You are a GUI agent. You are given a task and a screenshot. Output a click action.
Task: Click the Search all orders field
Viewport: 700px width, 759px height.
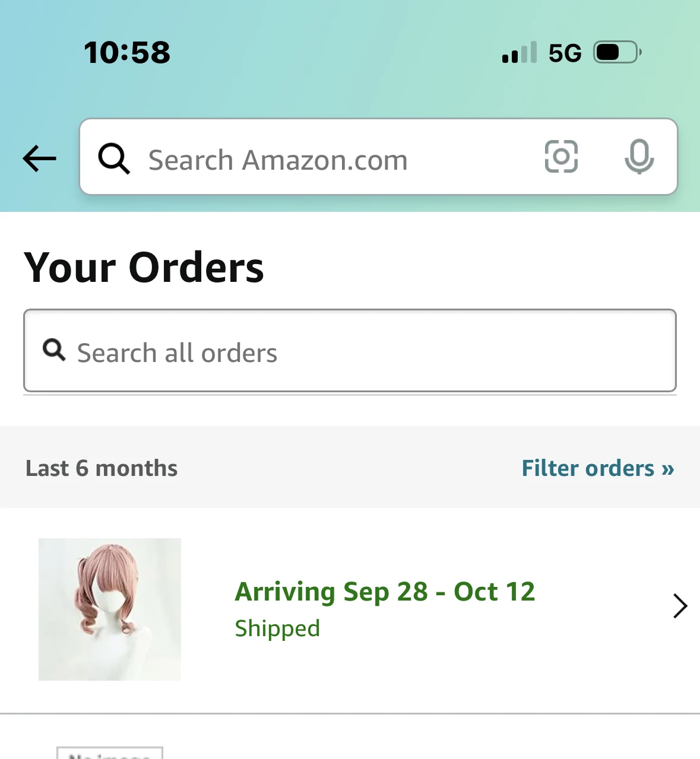coord(368,352)
